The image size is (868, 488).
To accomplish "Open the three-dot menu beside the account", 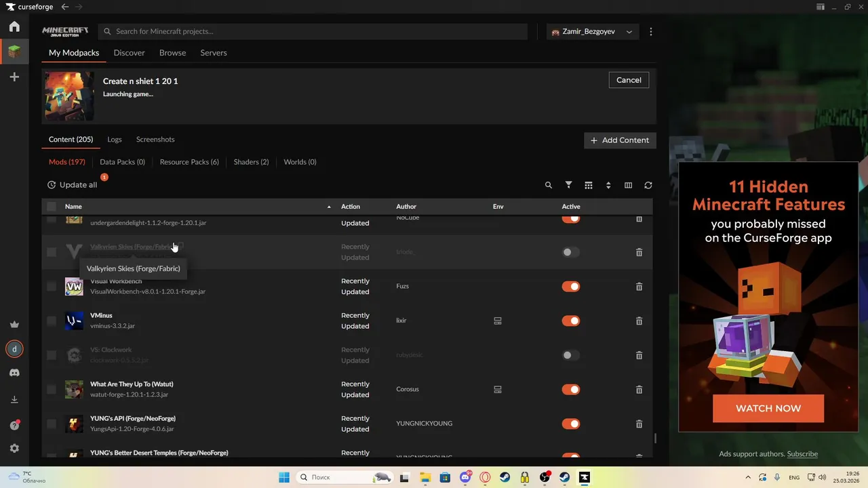I will pyautogui.click(x=651, y=32).
